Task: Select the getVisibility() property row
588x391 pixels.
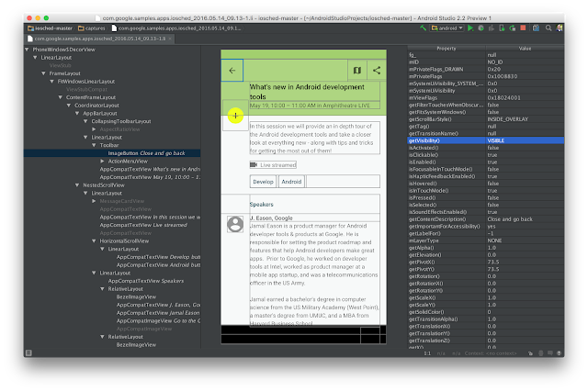Action: (x=486, y=140)
